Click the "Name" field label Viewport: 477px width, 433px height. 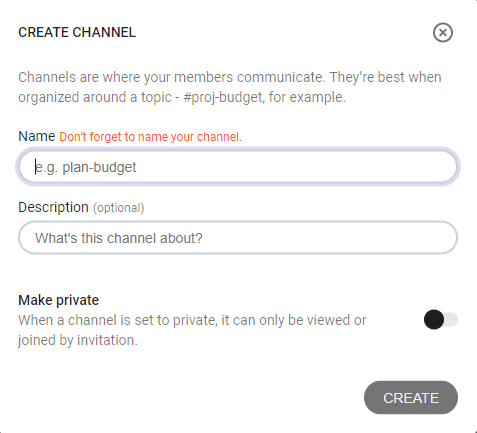[37, 136]
